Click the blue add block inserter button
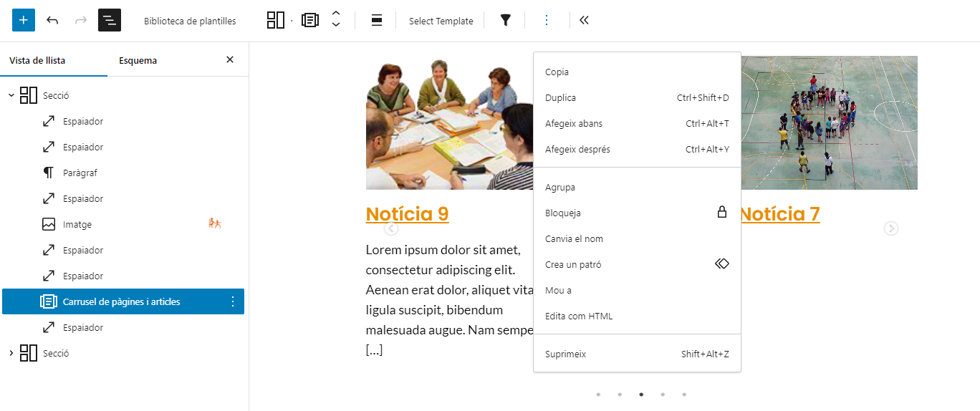The height and width of the screenshot is (411, 980). click(24, 20)
